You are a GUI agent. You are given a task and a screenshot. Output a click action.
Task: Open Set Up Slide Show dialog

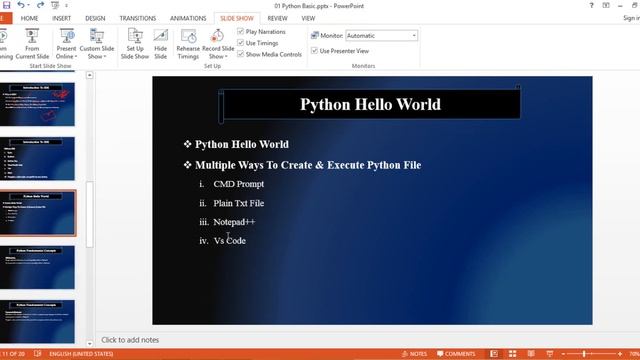(135, 44)
